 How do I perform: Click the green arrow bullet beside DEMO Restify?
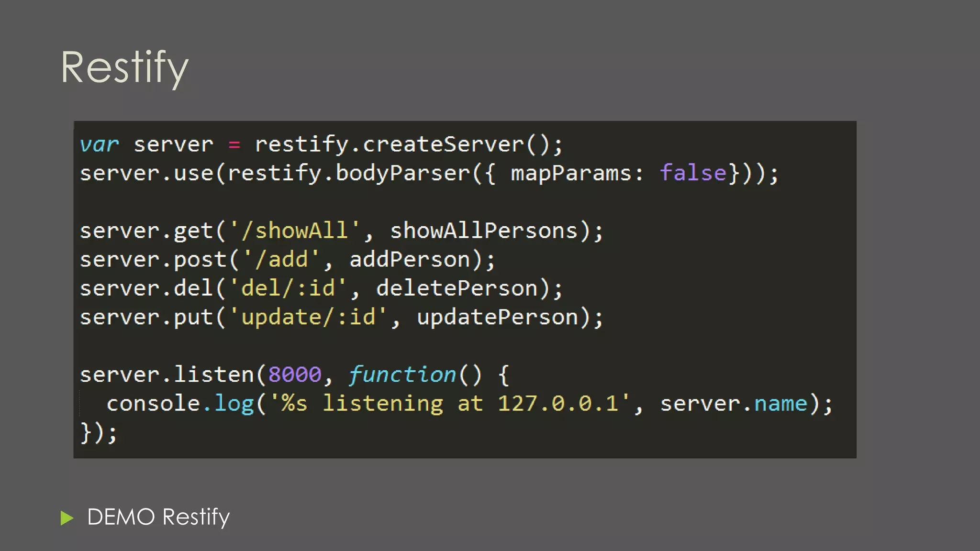coord(67,518)
